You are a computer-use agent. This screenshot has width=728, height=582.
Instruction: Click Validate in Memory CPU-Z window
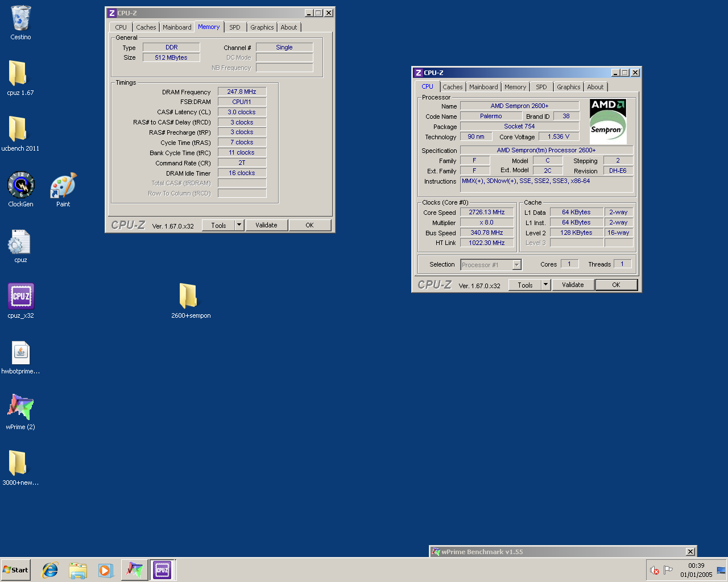coord(266,226)
